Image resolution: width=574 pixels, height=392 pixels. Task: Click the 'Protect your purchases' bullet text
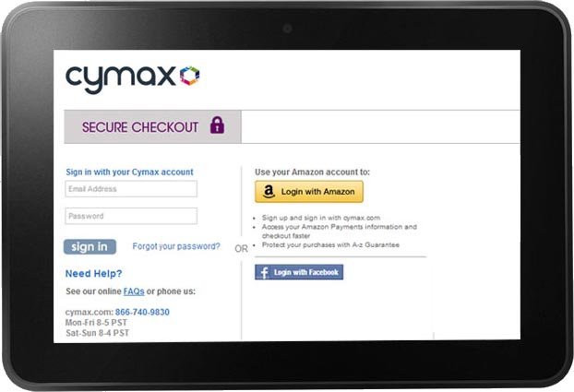tap(330, 244)
